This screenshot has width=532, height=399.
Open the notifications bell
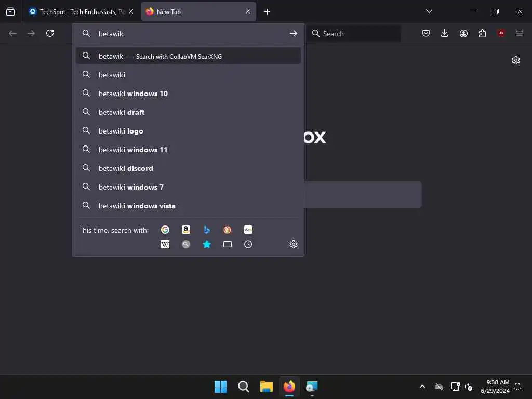[517, 387]
